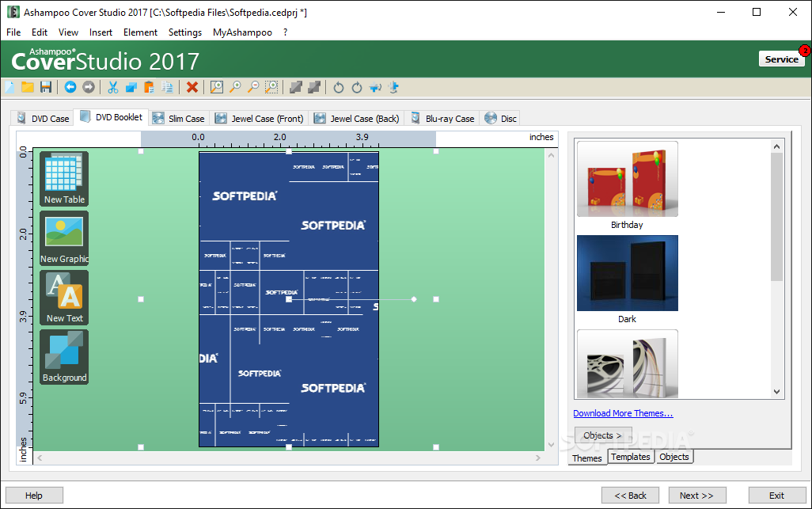Create a new project with the blank page icon
Image resolution: width=812 pixels, height=509 pixels.
point(9,87)
